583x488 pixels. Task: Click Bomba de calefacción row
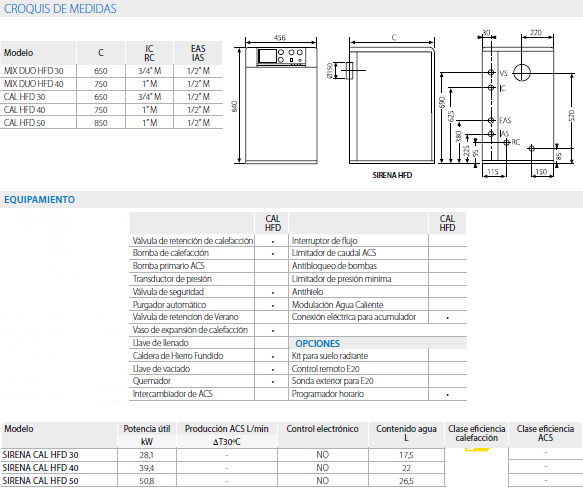point(209,253)
